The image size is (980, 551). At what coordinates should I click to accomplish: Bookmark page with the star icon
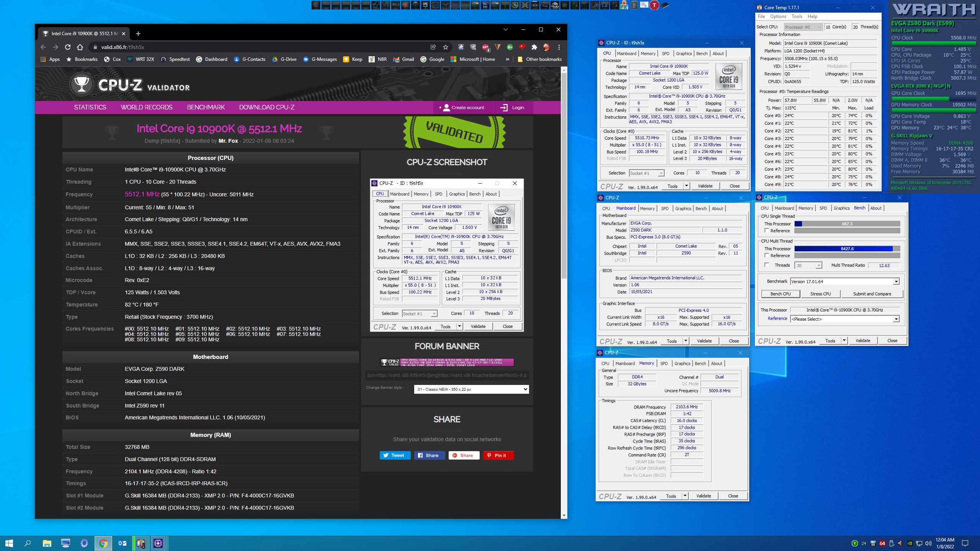[x=445, y=47]
